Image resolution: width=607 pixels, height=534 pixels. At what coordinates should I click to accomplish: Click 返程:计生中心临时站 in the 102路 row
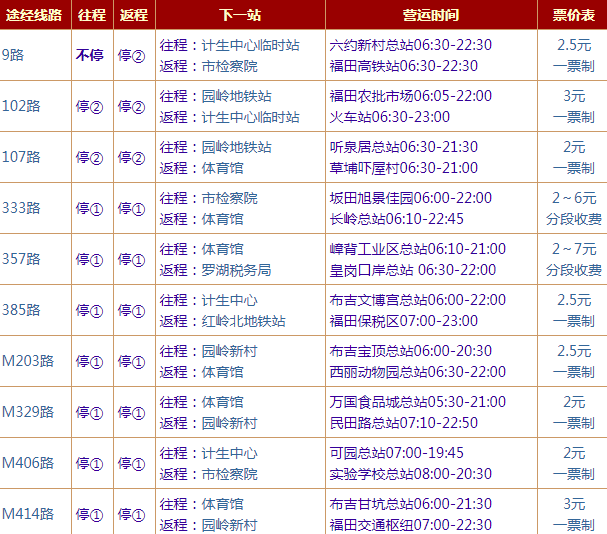click(230, 117)
